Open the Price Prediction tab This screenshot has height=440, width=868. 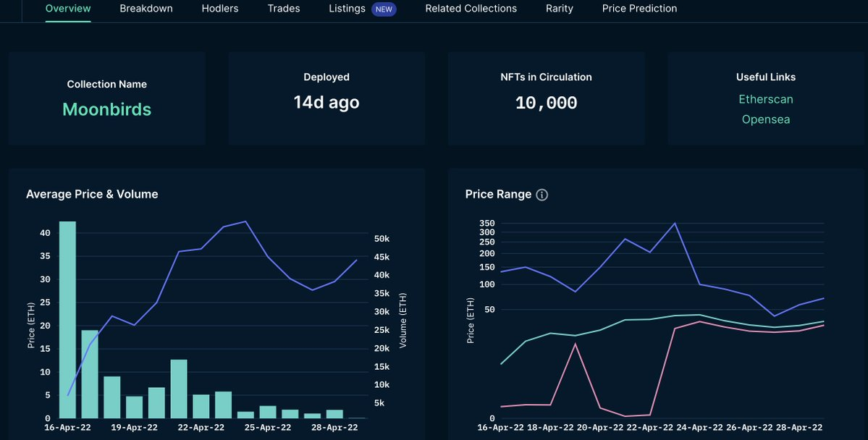(639, 9)
